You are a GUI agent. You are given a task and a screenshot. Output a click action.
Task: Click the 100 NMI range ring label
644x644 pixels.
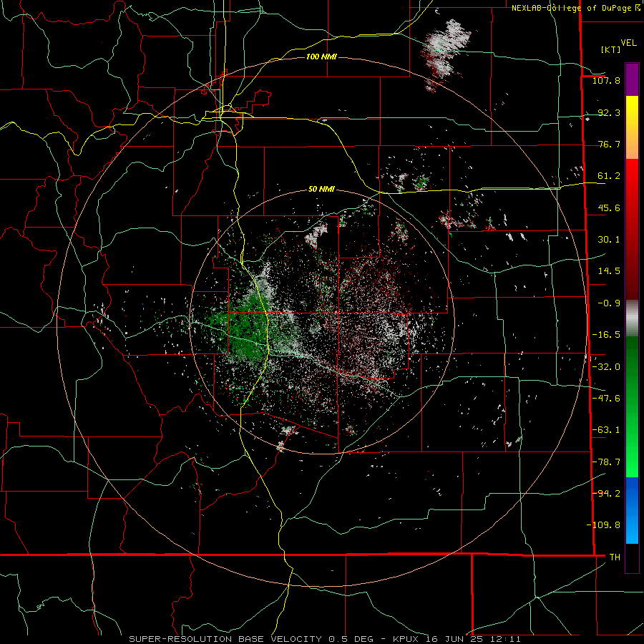pos(321,57)
